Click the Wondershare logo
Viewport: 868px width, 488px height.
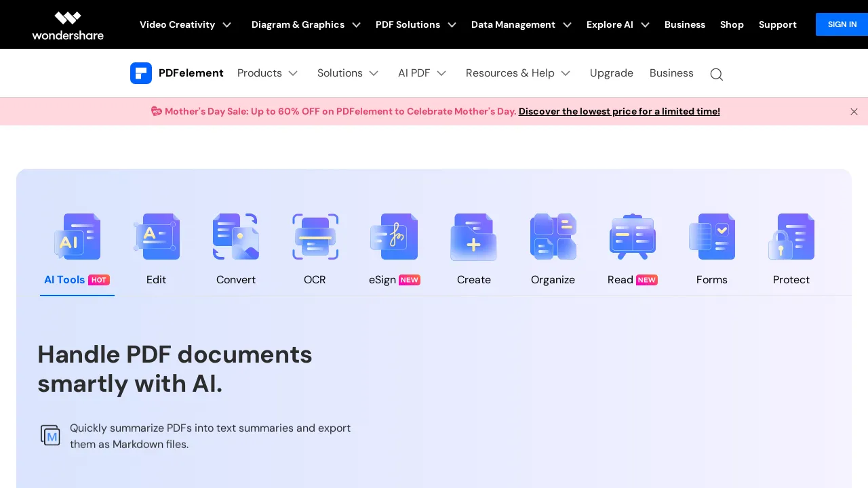tap(68, 25)
